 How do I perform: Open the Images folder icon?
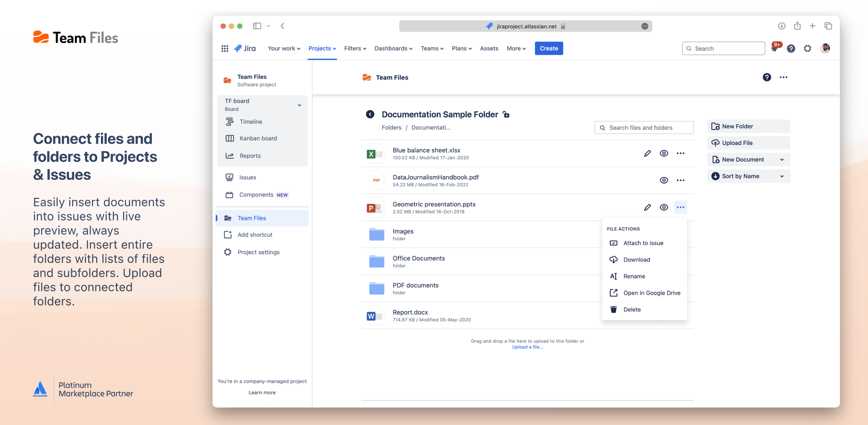click(376, 234)
